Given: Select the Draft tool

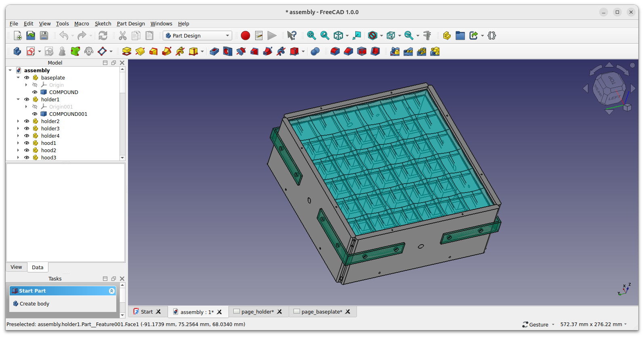Looking at the screenshot, I should pyautogui.click(x=362, y=51).
